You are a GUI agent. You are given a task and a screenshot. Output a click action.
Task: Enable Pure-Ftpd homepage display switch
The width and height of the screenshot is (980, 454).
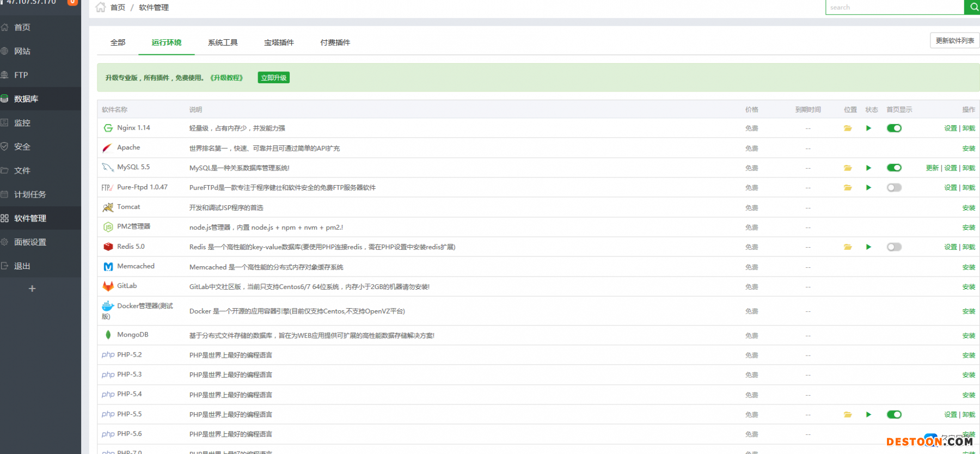[894, 188]
